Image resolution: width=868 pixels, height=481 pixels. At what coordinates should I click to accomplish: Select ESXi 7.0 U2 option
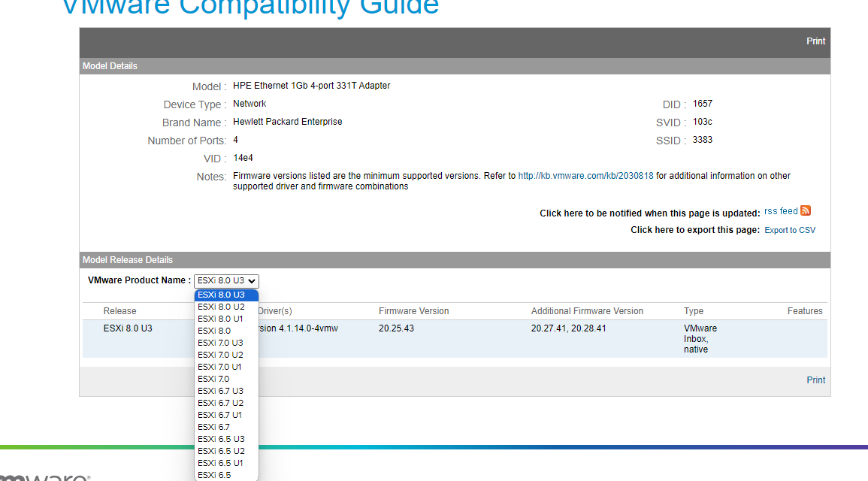pos(226,355)
